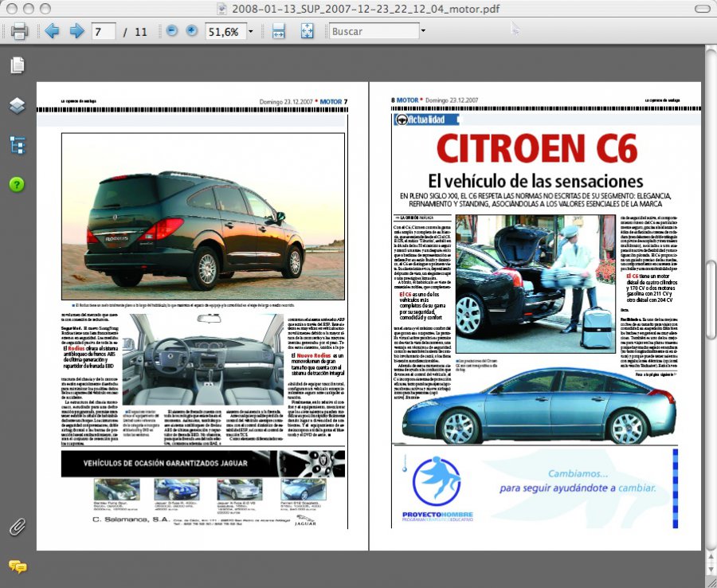The image size is (717, 588).
Task: Click the vertical scrollbar thumb
Action: (x=711, y=300)
